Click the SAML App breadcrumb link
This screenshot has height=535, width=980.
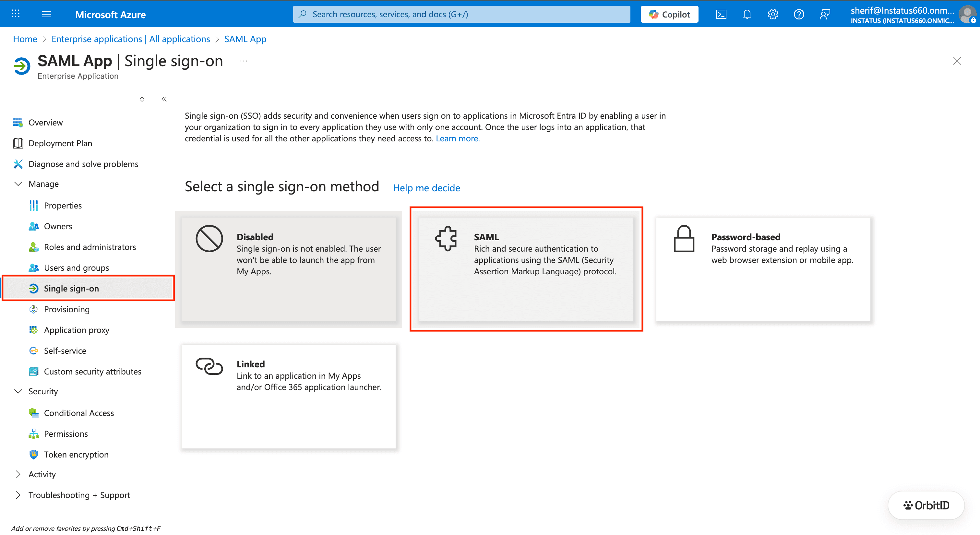click(245, 39)
